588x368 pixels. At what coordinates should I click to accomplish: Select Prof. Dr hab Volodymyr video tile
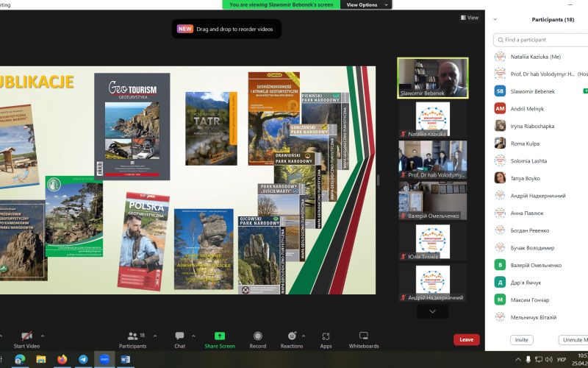(433, 160)
